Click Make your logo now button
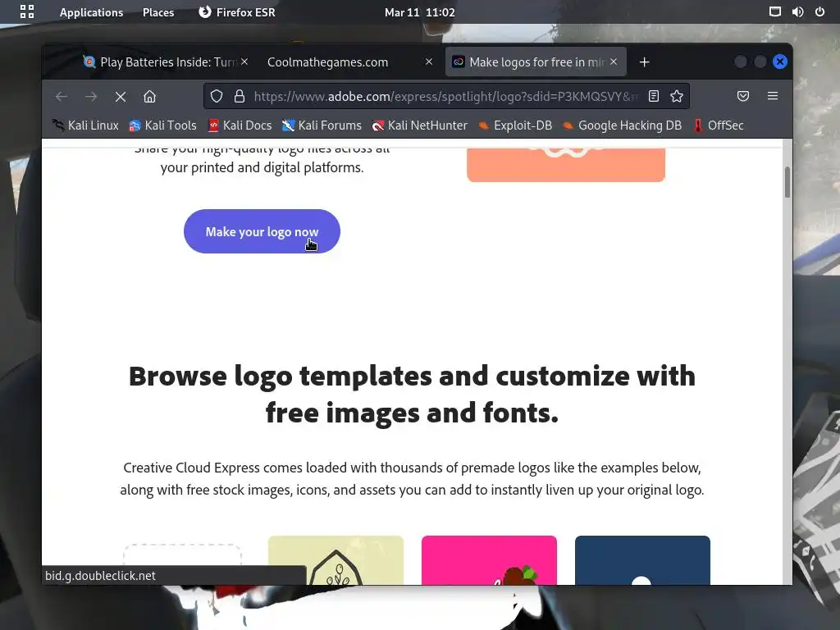The height and width of the screenshot is (630, 840). 262,231
